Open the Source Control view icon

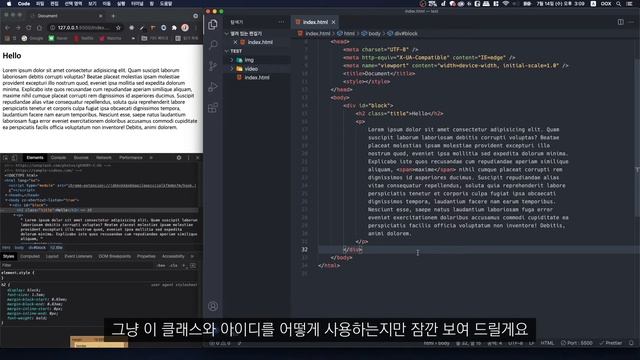(x=213, y=66)
